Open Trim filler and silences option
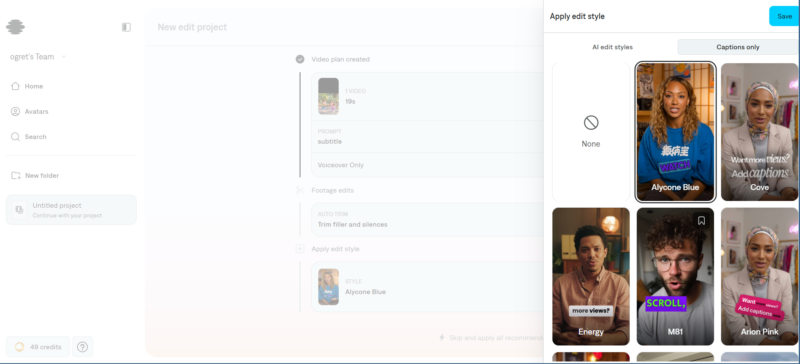 (x=427, y=219)
